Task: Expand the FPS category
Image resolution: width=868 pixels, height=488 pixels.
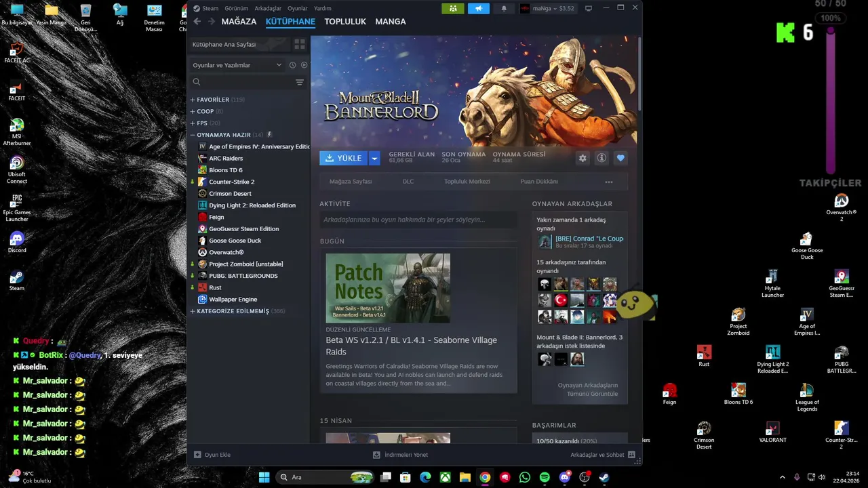Action: [x=193, y=123]
